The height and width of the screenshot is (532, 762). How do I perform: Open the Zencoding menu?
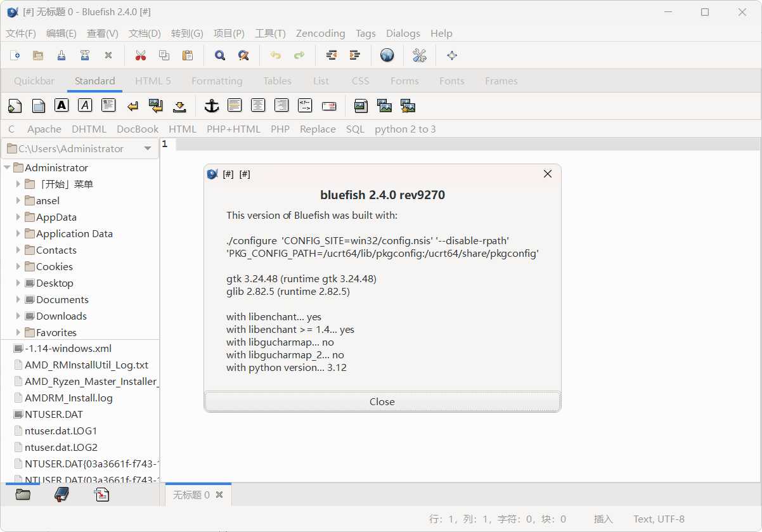[320, 33]
